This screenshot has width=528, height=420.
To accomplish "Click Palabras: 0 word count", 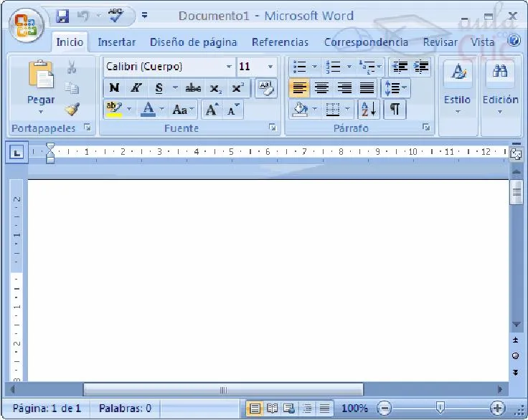I will click(125, 409).
